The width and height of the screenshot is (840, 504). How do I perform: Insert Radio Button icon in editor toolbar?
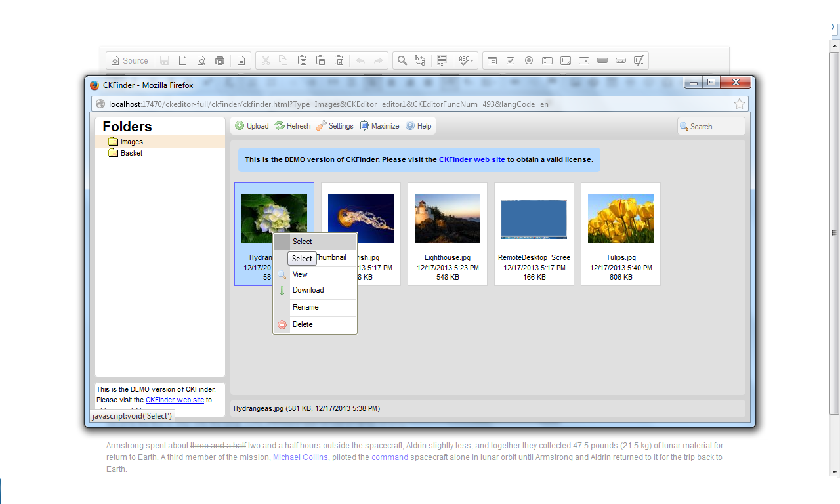[x=529, y=60]
